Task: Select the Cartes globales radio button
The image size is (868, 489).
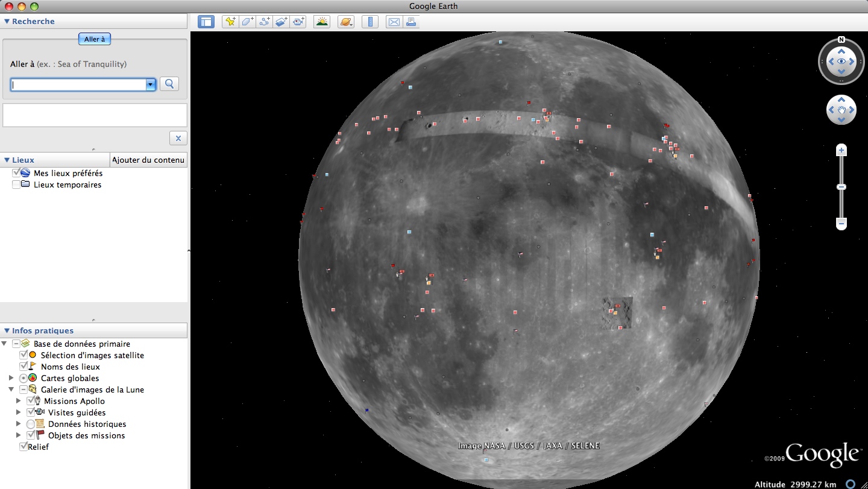Action: (x=24, y=378)
